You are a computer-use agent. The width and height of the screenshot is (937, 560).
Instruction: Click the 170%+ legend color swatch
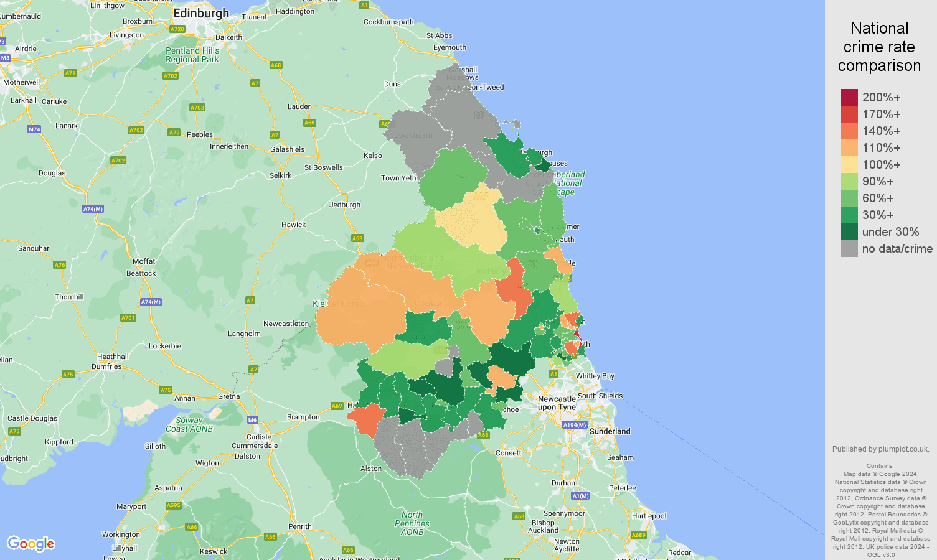849,114
